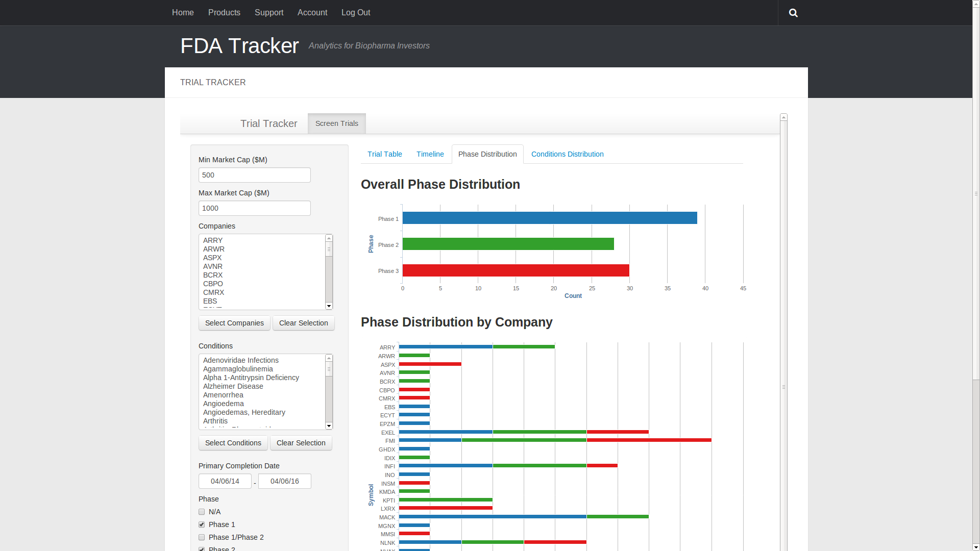The width and height of the screenshot is (980, 551).
Task: View the Conditions Distribution tab
Action: coord(567,154)
